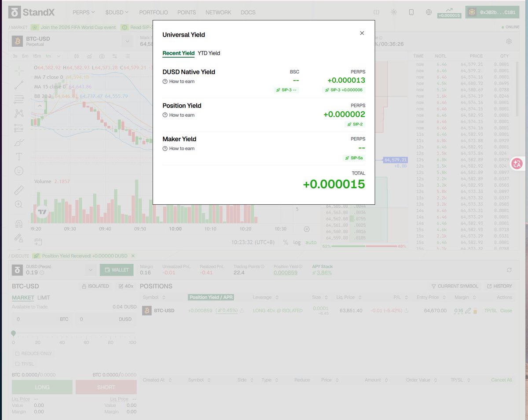Click the BTC amount input field

pos(42,319)
